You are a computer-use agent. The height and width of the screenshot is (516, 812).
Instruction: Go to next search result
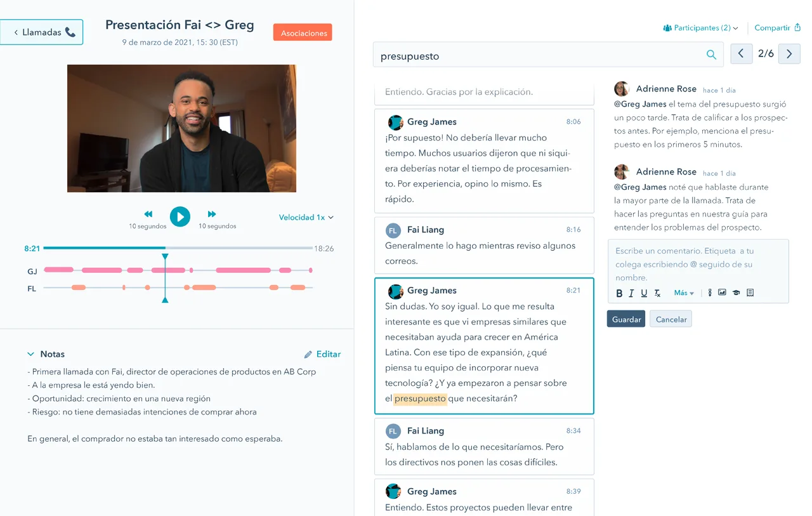point(789,54)
